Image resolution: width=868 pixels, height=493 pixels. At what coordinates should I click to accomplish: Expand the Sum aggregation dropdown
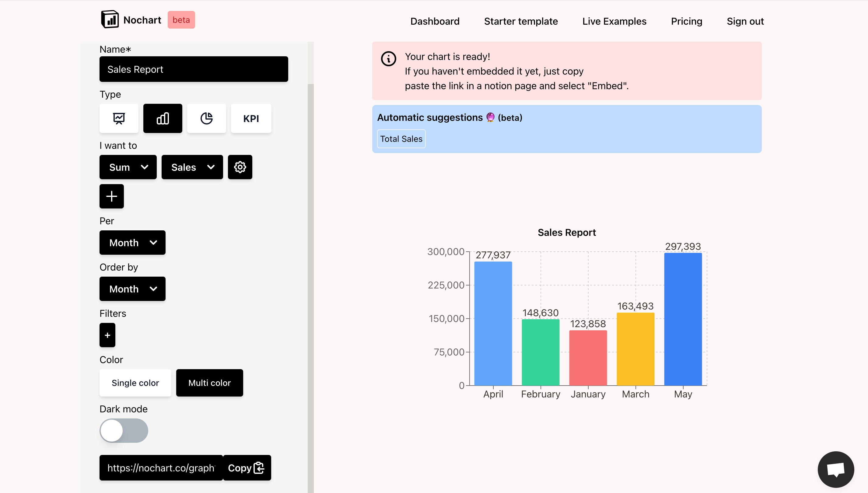[x=128, y=167]
